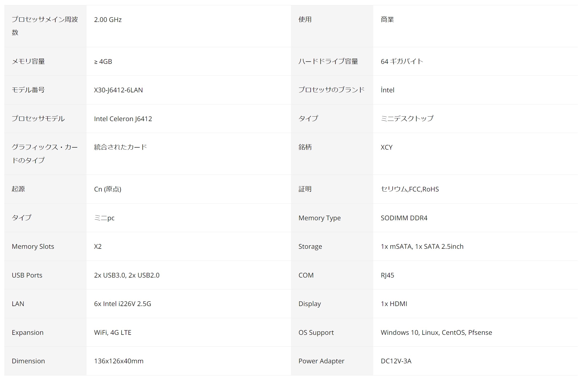Image resolution: width=588 pixels, height=383 pixels.
Task: Click the model number X30-J6412-6LAN
Action: [x=118, y=90]
